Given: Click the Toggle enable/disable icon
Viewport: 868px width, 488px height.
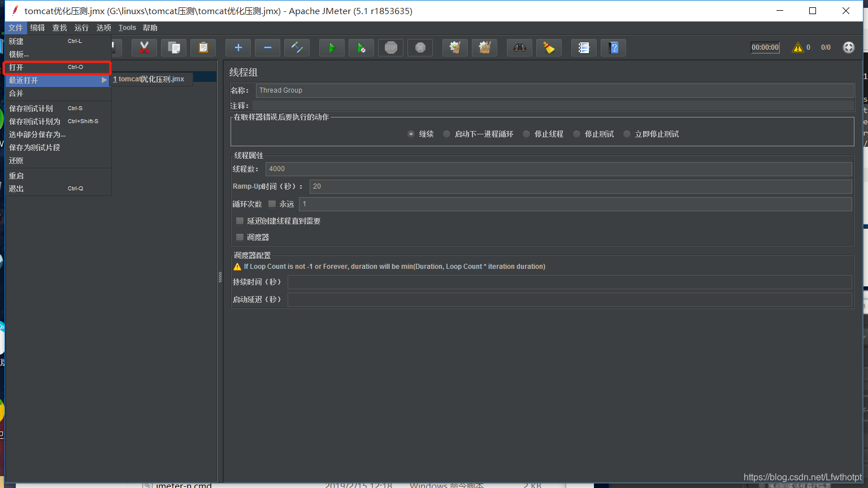Looking at the screenshot, I should [297, 48].
